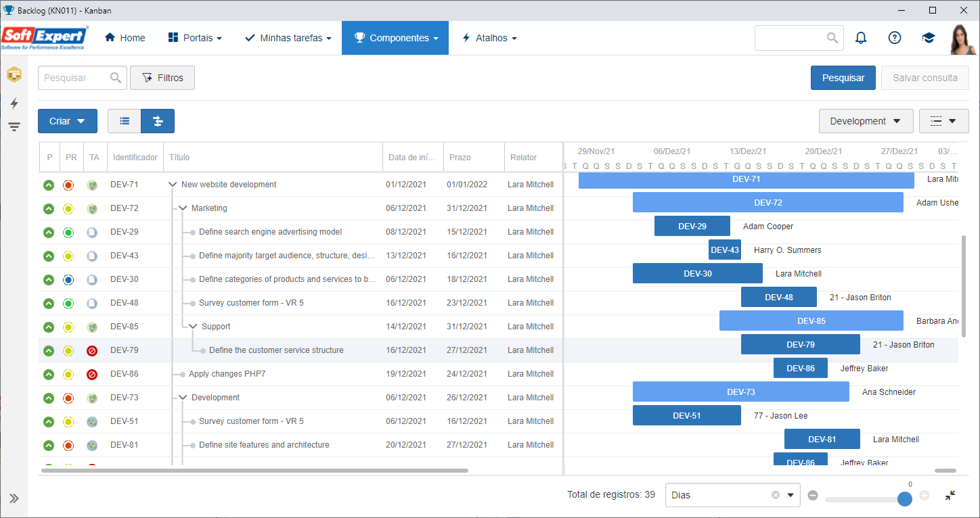Click red status icon in DEV-81 row
The image size is (980, 518).
(x=68, y=445)
